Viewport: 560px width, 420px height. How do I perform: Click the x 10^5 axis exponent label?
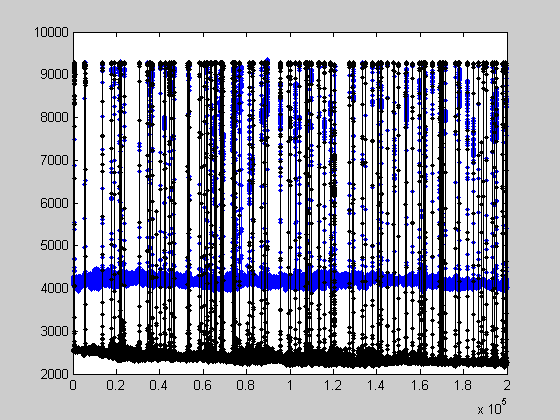(x=492, y=407)
